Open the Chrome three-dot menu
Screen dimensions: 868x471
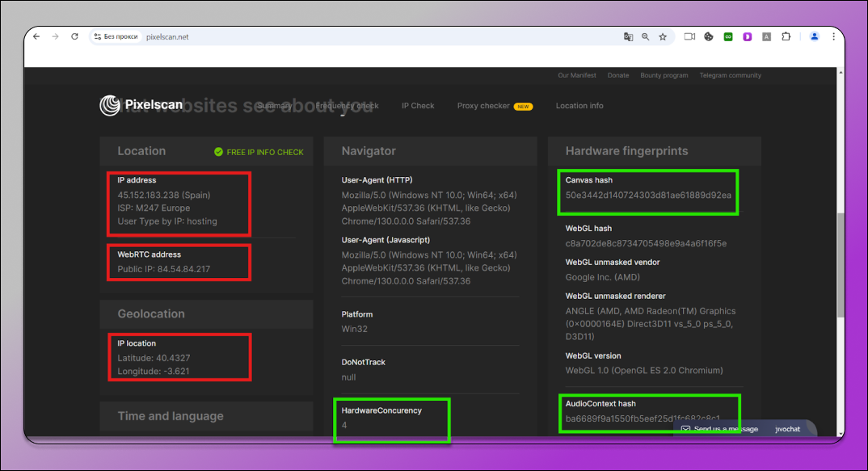[832, 36]
